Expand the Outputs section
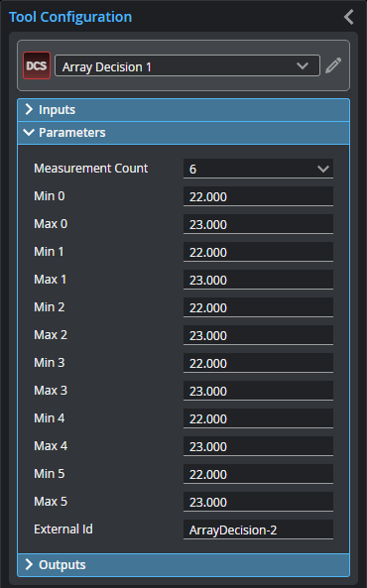 [x=183, y=565]
